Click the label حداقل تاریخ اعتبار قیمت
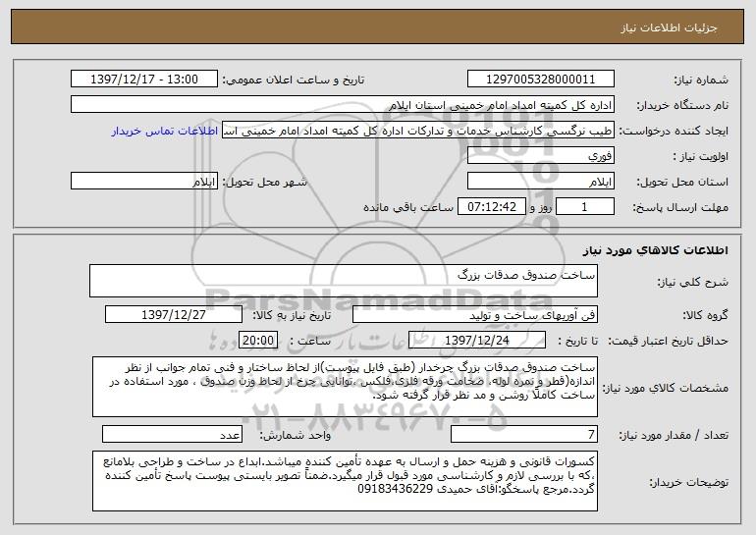 click(668, 342)
